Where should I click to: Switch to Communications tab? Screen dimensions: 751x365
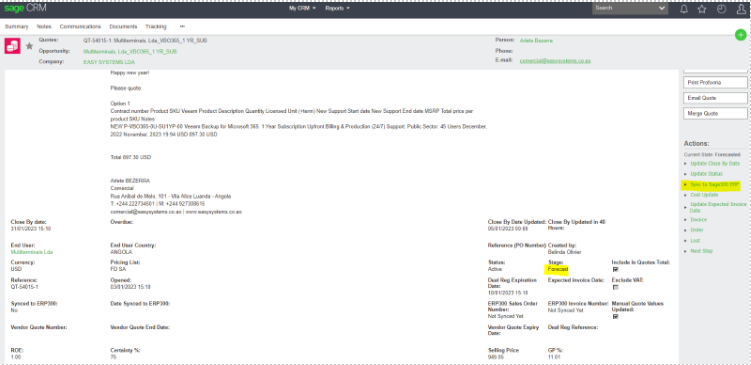click(80, 27)
